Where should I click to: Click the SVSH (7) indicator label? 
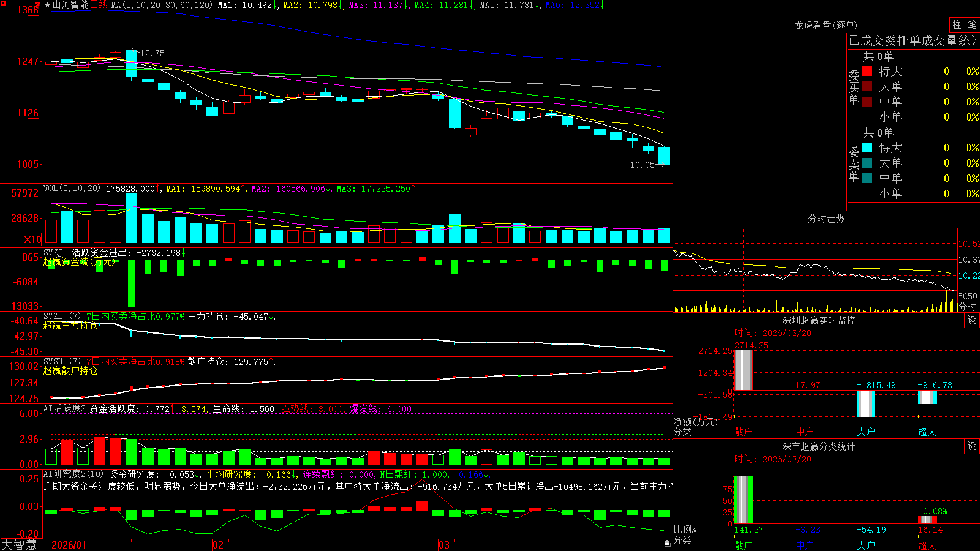point(62,362)
